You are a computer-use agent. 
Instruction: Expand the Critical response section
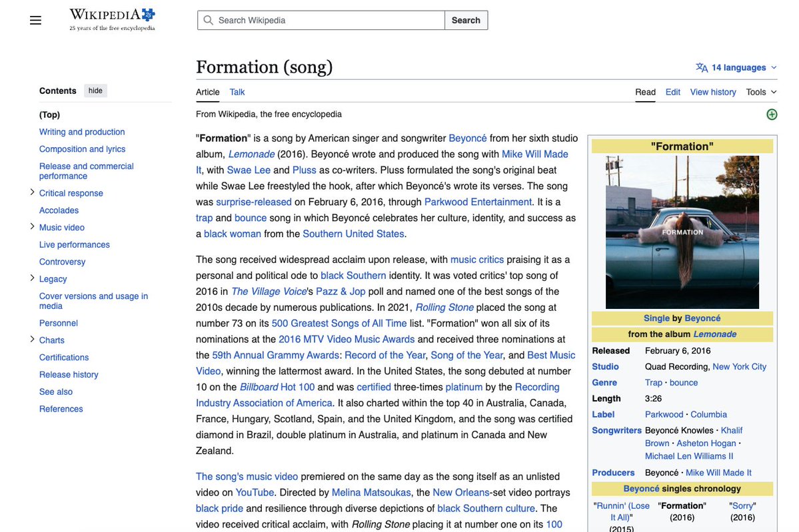tap(32, 192)
